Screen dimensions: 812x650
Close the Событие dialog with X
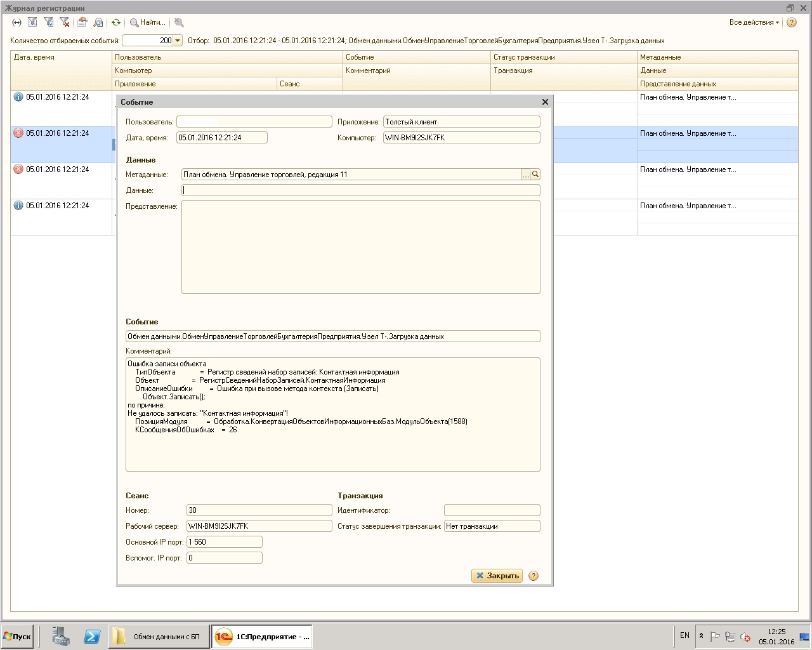click(x=545, y=102)
